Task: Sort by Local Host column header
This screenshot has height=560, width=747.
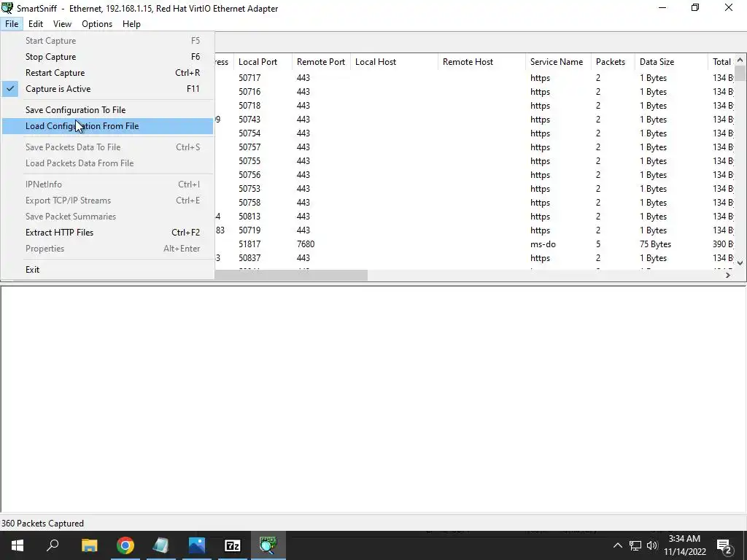Action: pos(394,62)
